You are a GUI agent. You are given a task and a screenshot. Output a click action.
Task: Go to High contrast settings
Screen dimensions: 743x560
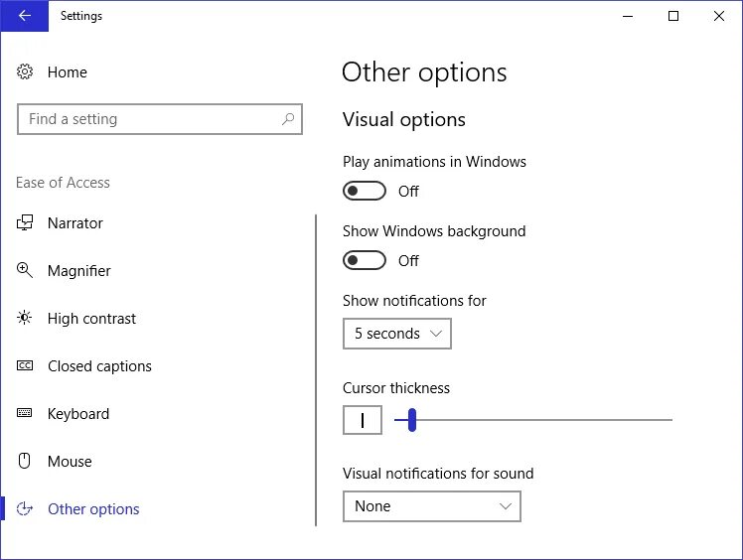[x=91, y=319]
